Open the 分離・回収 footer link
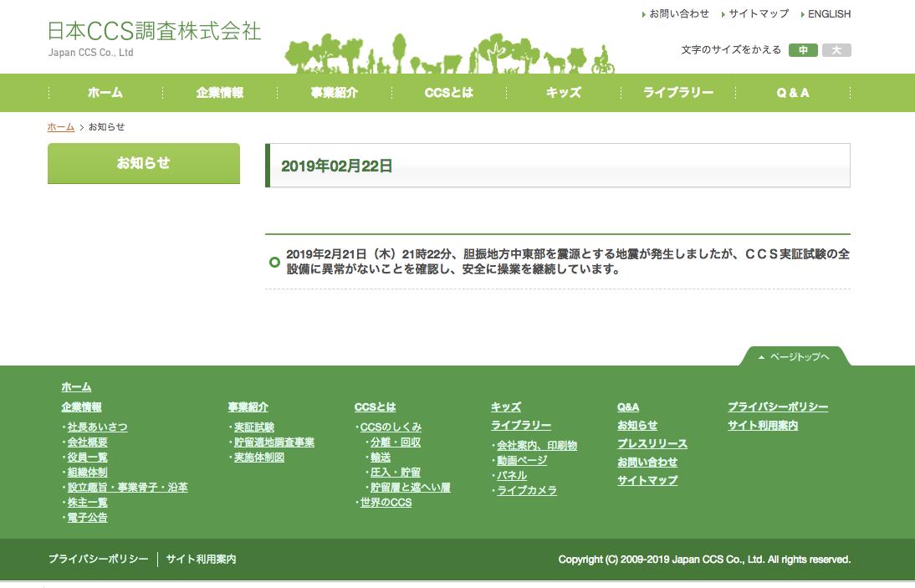Viewport: 915px width, 588px height. tap(395, 442)
